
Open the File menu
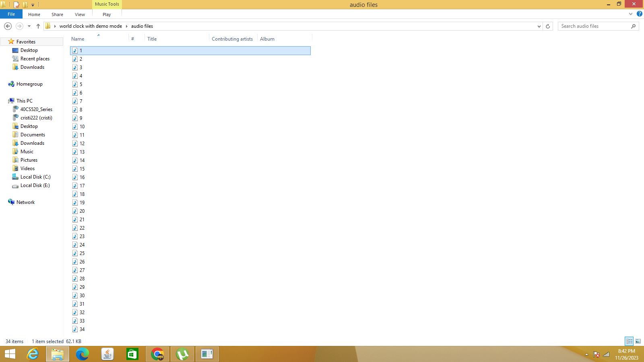(11, 14)
